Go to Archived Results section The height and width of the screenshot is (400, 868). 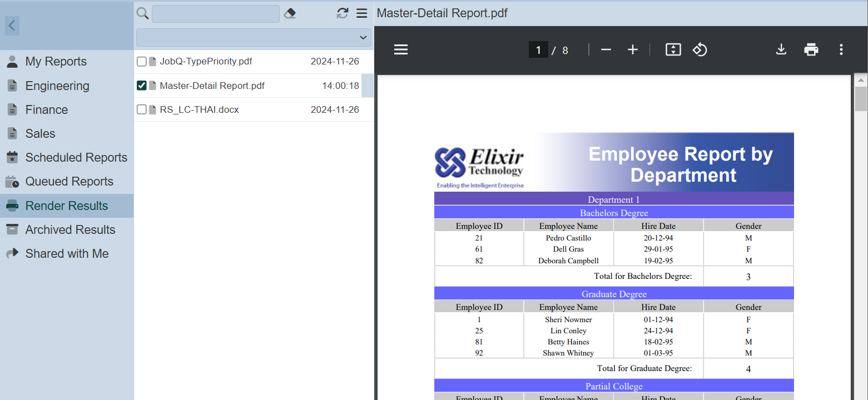70,229
